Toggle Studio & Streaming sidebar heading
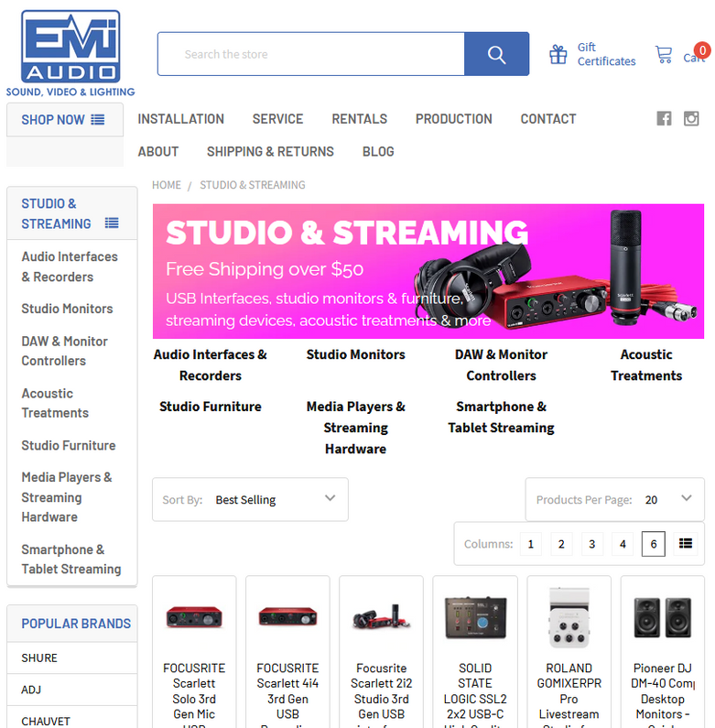The image size is (715, 728). pos(72,213)
